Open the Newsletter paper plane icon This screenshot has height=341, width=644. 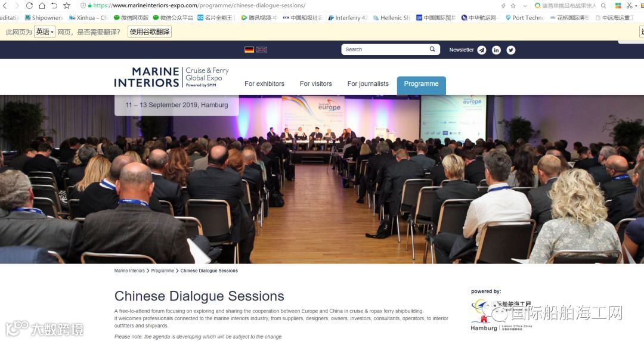coord(481,50)
